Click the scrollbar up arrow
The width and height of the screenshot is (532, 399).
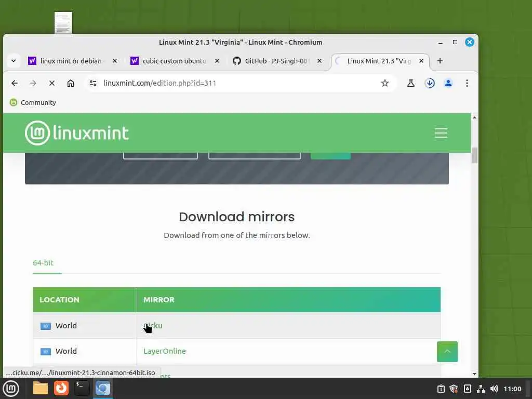(x=474, y=117)
